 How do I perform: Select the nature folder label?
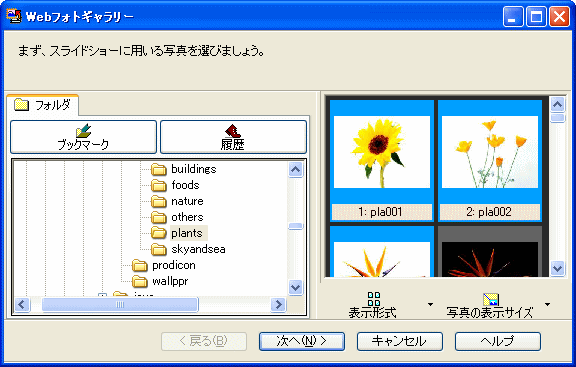[x=187, y=201]
